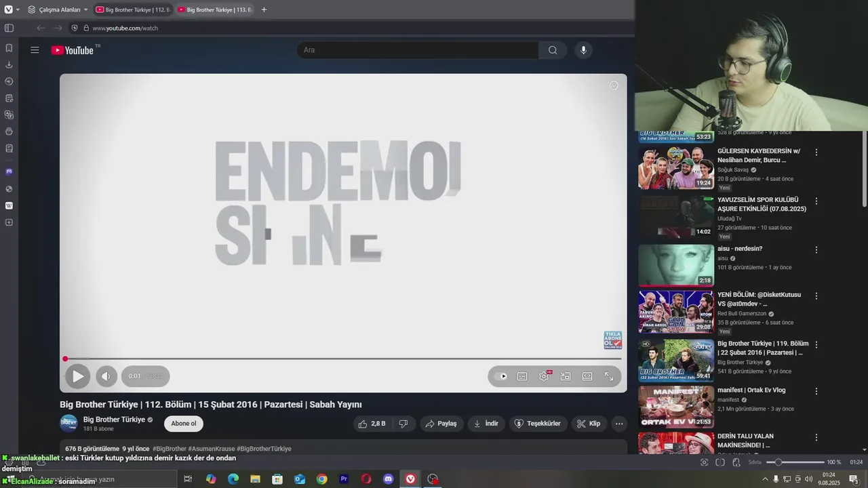The height and width of the screenshot is (488, 868).
Task: Open site shield tracker blocker icon
Action: point(75,28)
